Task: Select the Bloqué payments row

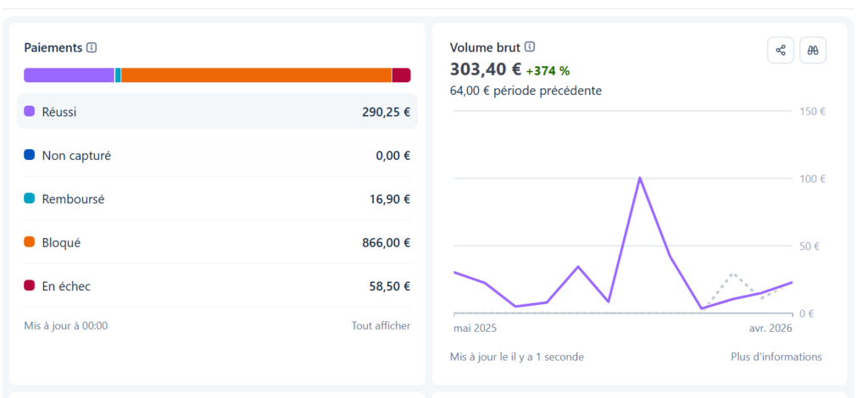Action: [x=217, y=243]
